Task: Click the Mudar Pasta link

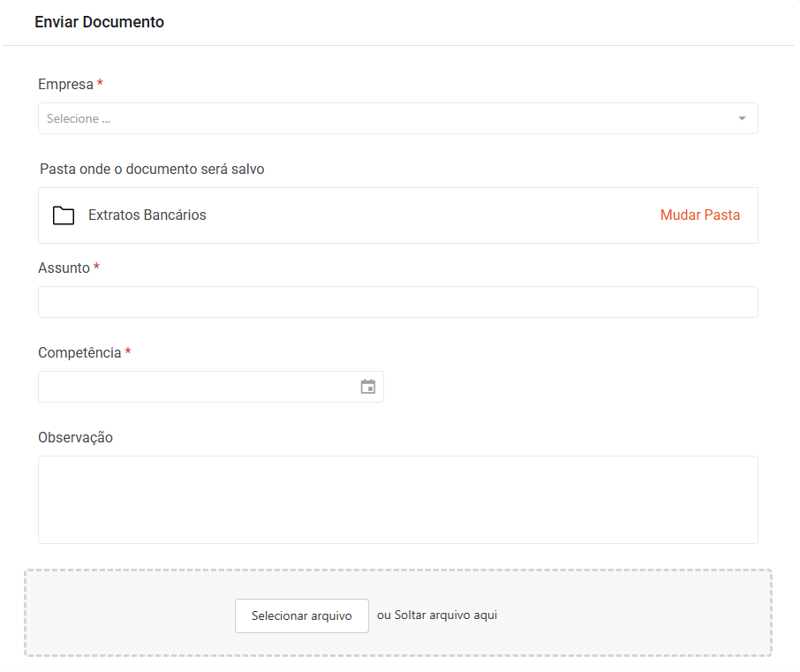Action: pyautogui.click(x=700, y=215)
